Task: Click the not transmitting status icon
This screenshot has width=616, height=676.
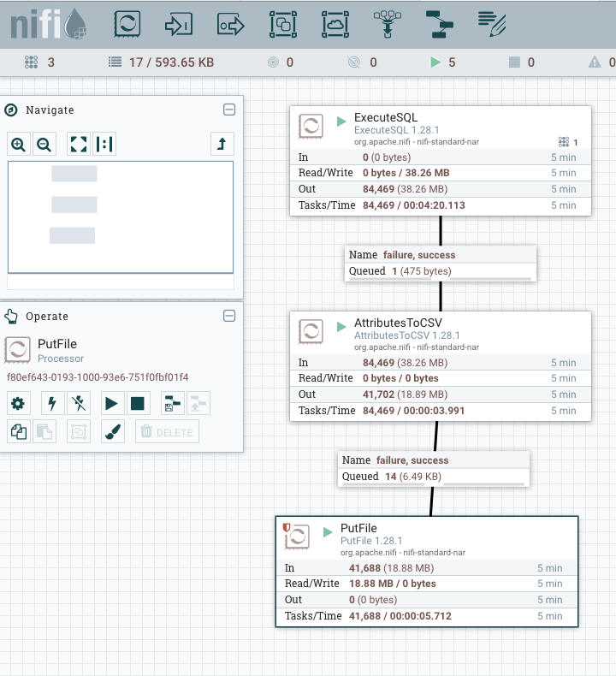Action: (x=353, y=62)
